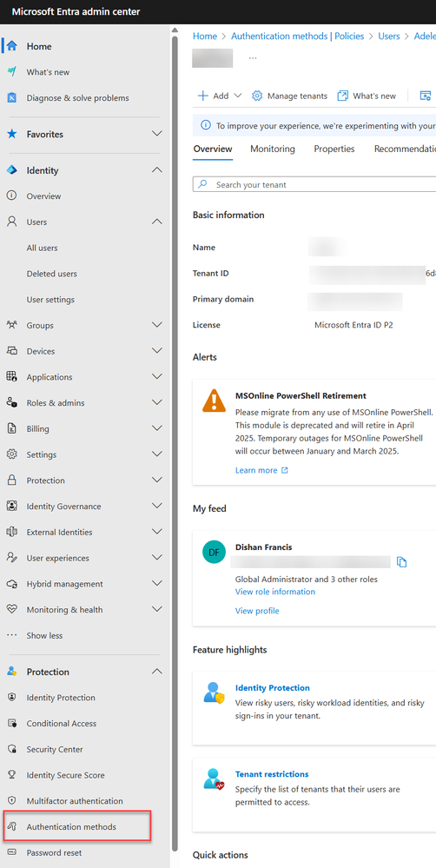Click the Multifactor authentication shield icon
Screen dimensions: 436x868
point(11,801)
